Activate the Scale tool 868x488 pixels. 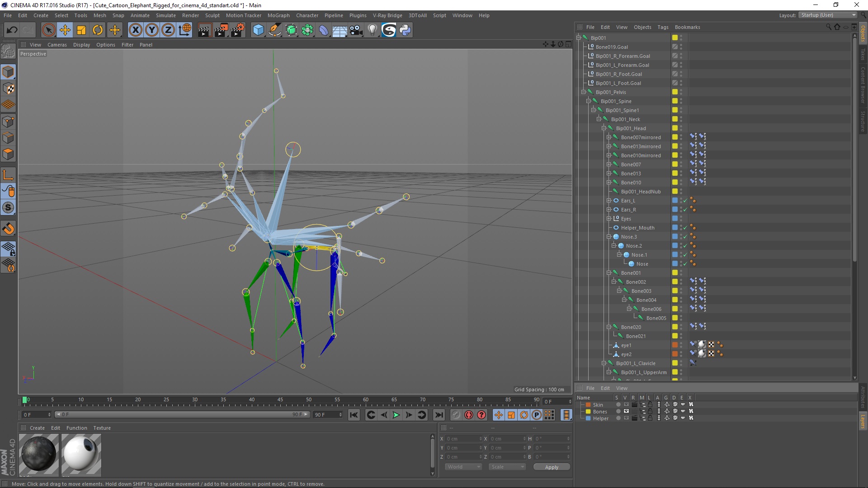click(81, 30)
